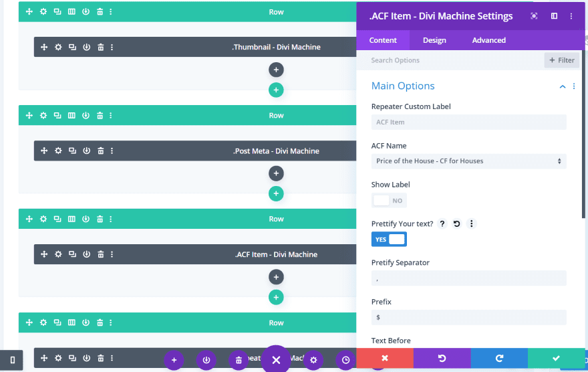Snap settings panel to sidebar

pos(554,16)
